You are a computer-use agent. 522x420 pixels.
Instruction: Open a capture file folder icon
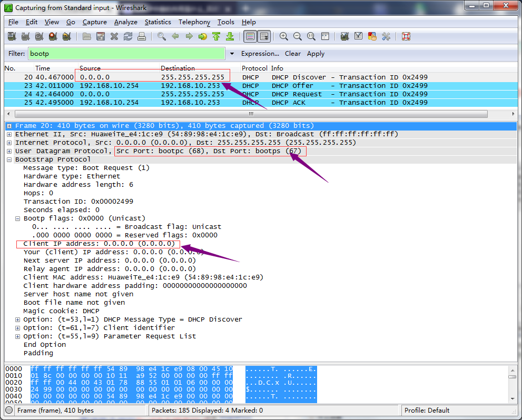click(x=87, y=36)
